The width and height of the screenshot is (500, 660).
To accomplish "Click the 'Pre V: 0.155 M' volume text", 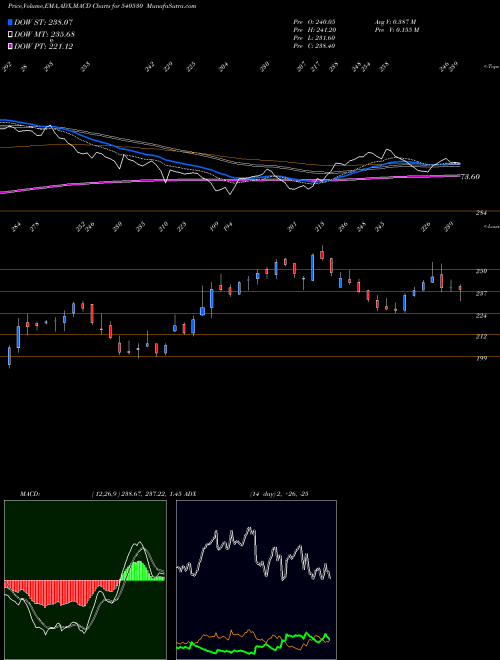I will coord(397,30).
